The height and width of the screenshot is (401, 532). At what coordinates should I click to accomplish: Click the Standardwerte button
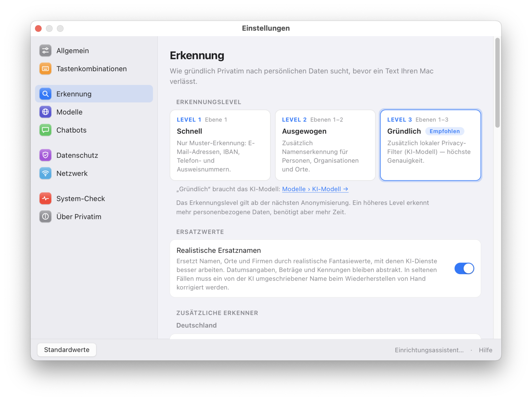pyautogui.click(x=67, y=350)
